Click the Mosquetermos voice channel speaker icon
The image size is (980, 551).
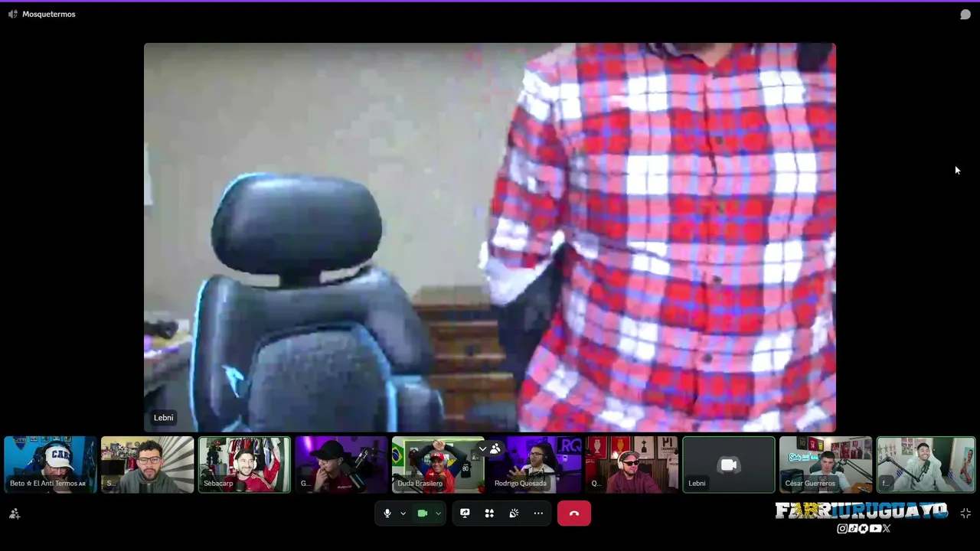click(x=12, y=14)
